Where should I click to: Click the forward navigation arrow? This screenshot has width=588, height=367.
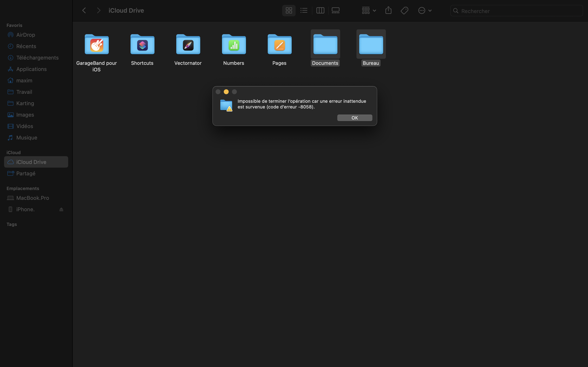98,10
